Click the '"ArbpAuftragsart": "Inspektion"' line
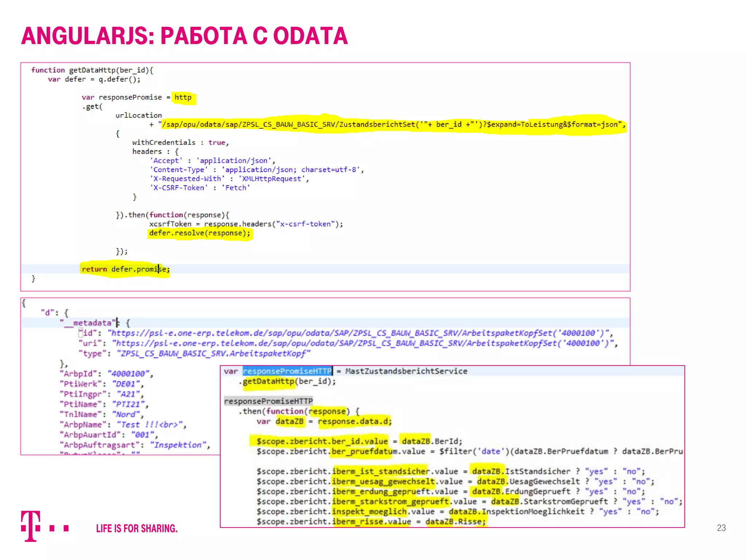 135,445
